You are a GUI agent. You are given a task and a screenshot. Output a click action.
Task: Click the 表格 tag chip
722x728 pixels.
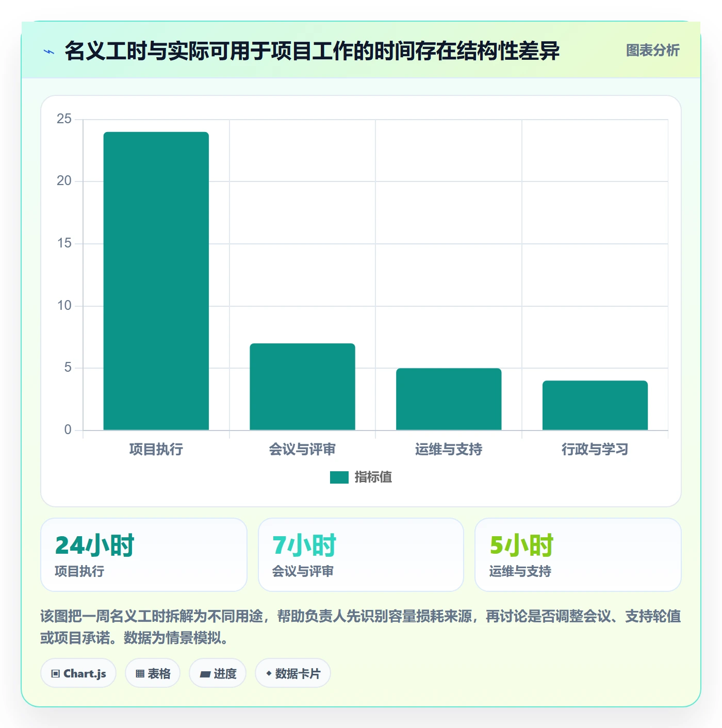point(153,673)
